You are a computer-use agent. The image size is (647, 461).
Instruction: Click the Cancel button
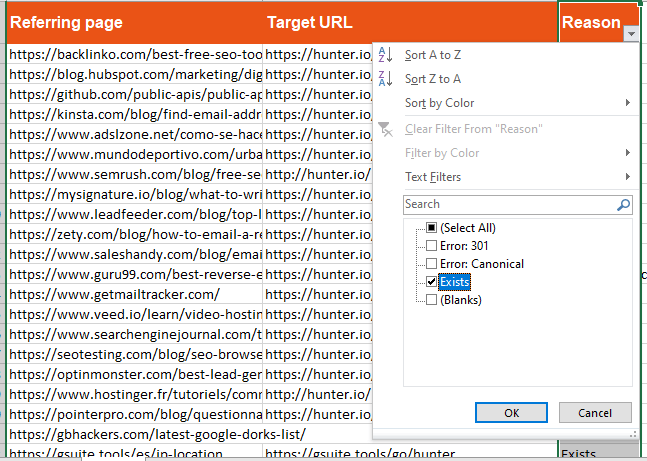tap(595, 413)
